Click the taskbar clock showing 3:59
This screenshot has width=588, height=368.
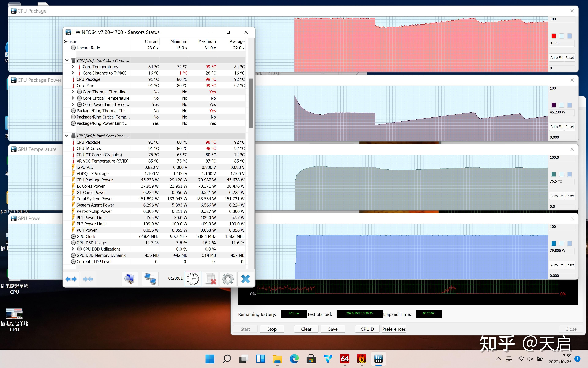[x=560, y=359]
